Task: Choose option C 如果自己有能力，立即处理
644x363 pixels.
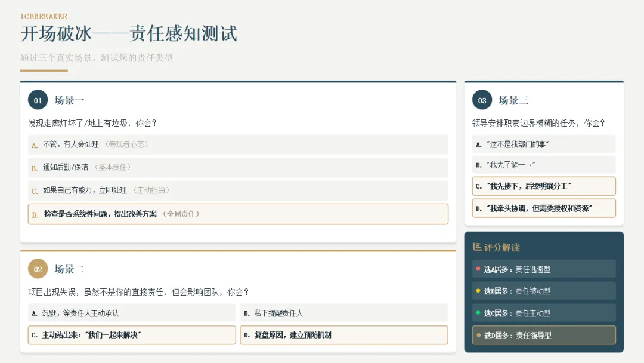Action: coord(238,190)
